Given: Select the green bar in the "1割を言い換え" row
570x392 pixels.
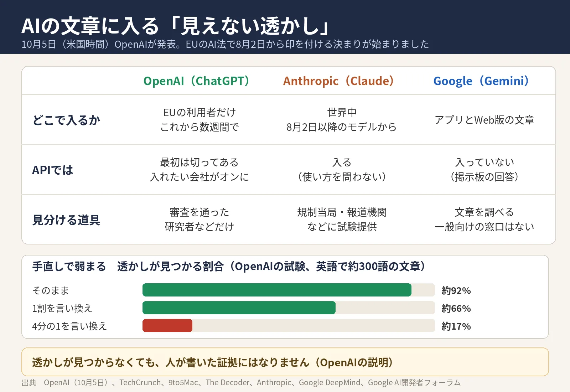Looking at the screenshot, I should (x=239, y=308).
